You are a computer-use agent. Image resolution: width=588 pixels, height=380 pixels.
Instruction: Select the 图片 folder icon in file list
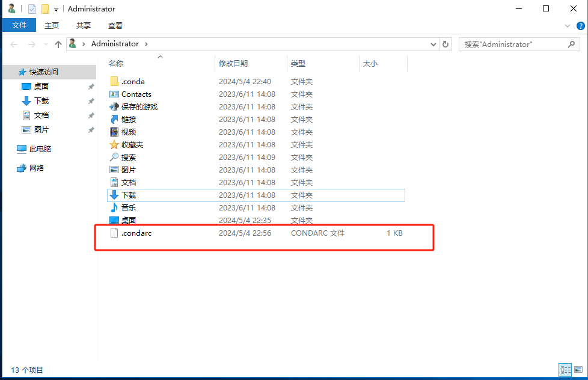(114, 170)
